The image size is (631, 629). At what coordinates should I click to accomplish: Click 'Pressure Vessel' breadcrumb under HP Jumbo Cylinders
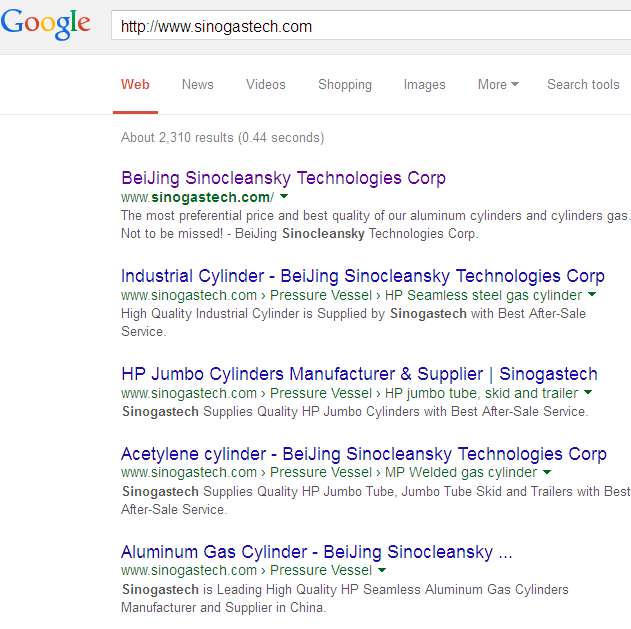point(321,393)
